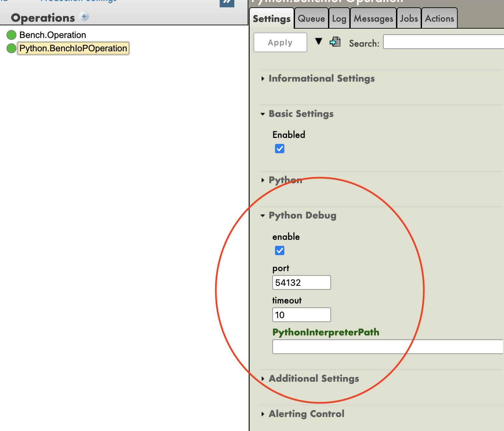Screen dimensions: 504x431
Task: Click the green status dot of Bench.Operation
Action: (11, 35)
